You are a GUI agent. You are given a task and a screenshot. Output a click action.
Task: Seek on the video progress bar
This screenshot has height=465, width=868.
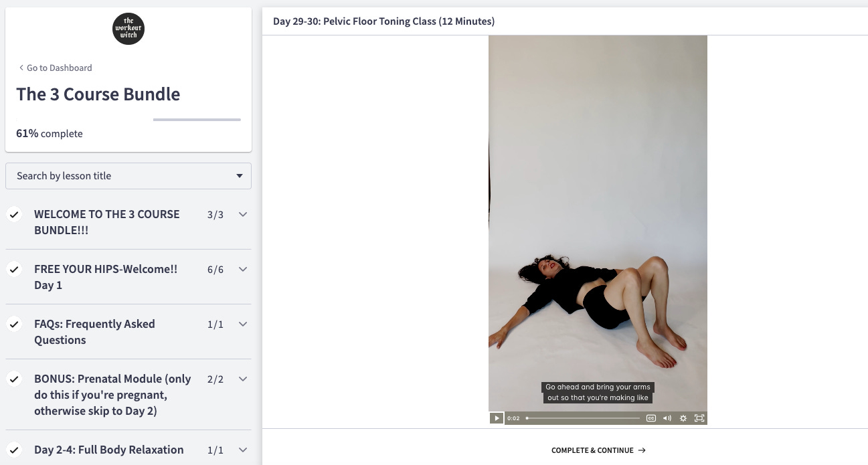tap(583, 418)
